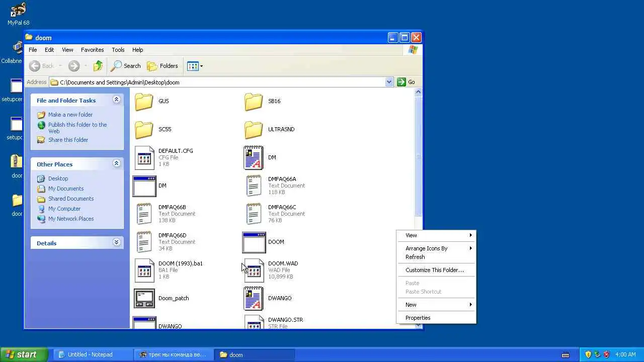Screen dimensions: 644x362
Task: Switch to the Untitled - Notepad taskbar button
Action: tap(92, 354)
